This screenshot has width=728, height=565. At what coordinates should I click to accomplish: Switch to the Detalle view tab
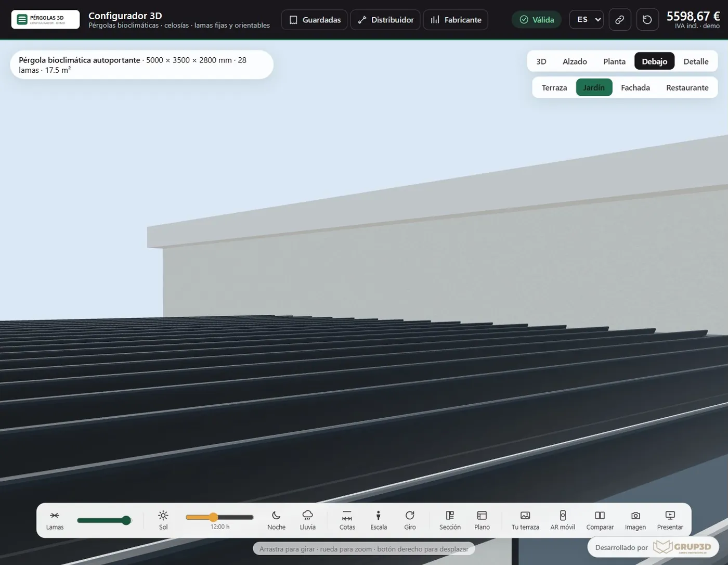coord(696,61)
